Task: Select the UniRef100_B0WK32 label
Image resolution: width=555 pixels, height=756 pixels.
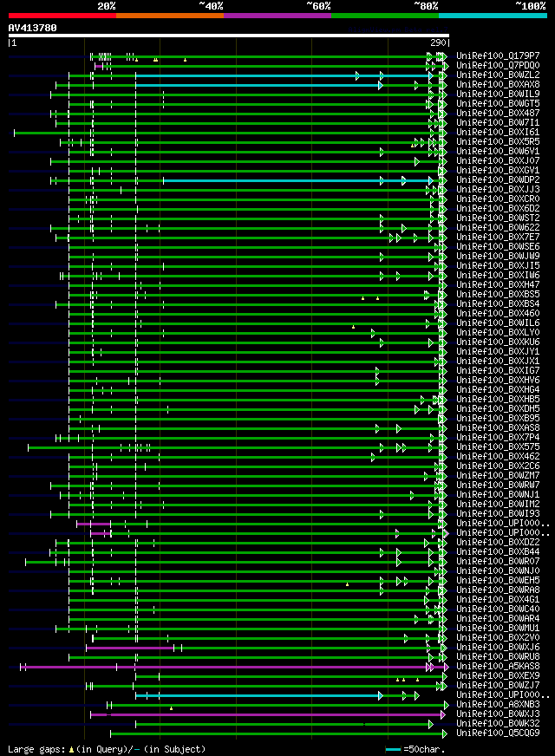Action: tap(498, 724)
